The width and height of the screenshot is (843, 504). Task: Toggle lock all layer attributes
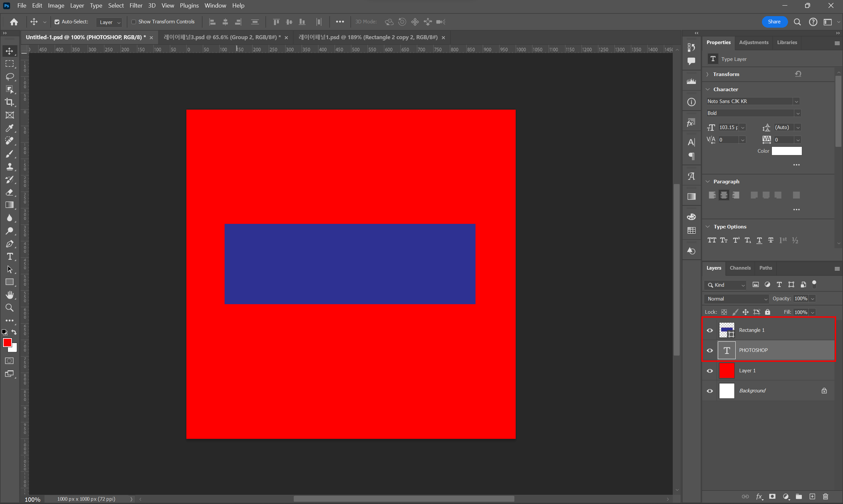click(767, 312)
